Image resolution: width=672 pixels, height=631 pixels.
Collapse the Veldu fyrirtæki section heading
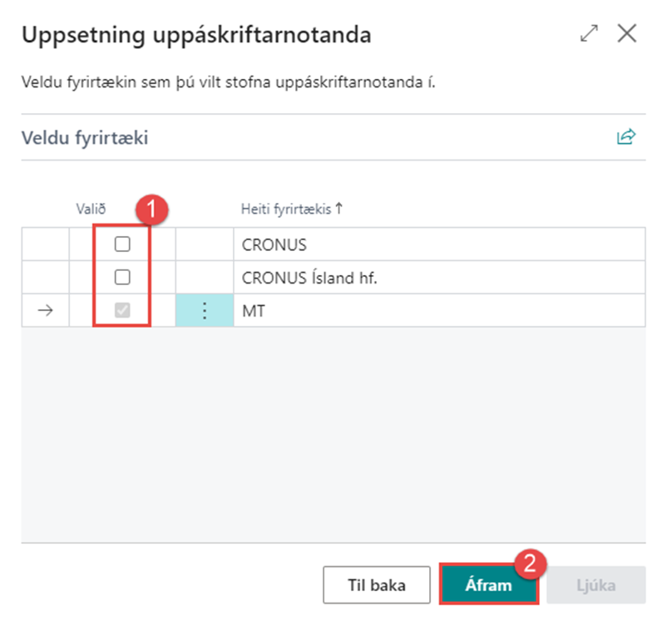click(85, 138)
